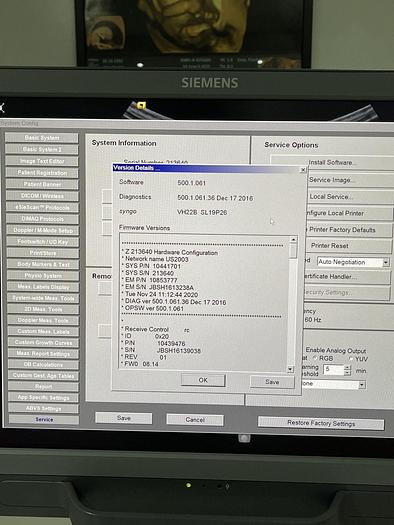
Task: Open Doppler / M-Mode Setup page
Action: pos(43,230)
